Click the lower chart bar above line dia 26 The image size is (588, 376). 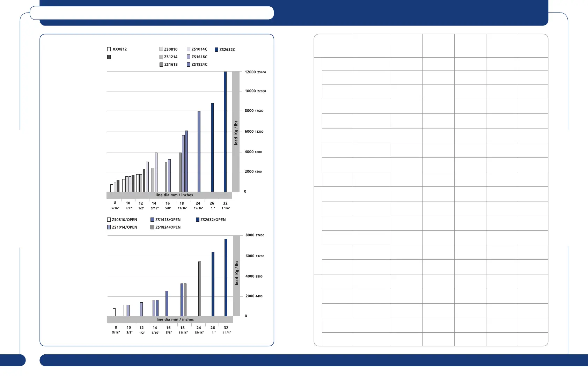pos(213,284)
